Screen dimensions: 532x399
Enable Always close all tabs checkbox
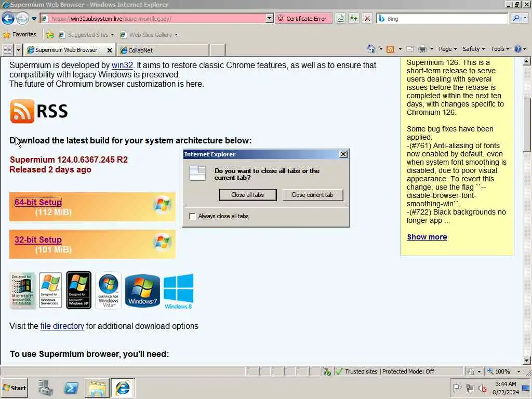click(192, 216)
